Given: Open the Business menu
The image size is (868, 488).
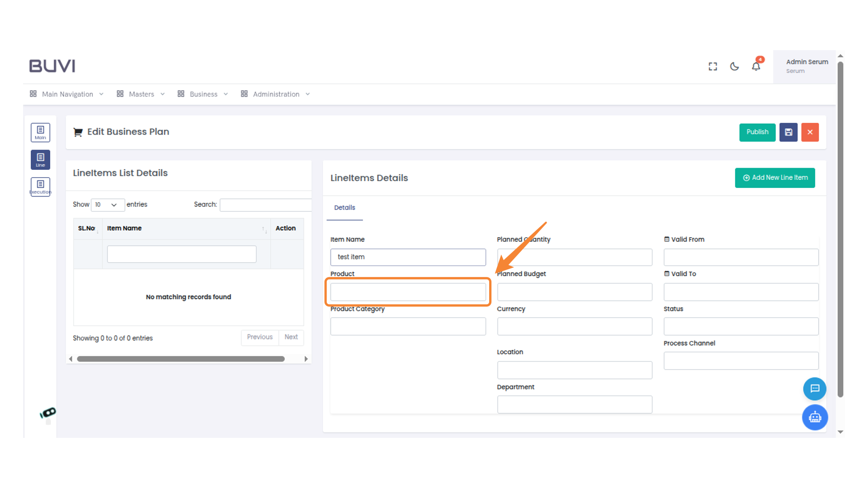Looking at the screenshot, I should pos(203,94).
